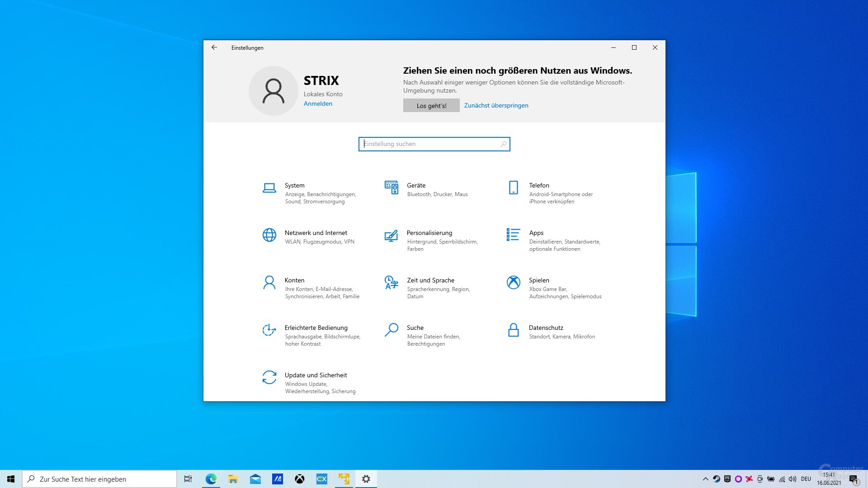
Task: Select the Datenschutz label text
Action: tap(546, 328)
